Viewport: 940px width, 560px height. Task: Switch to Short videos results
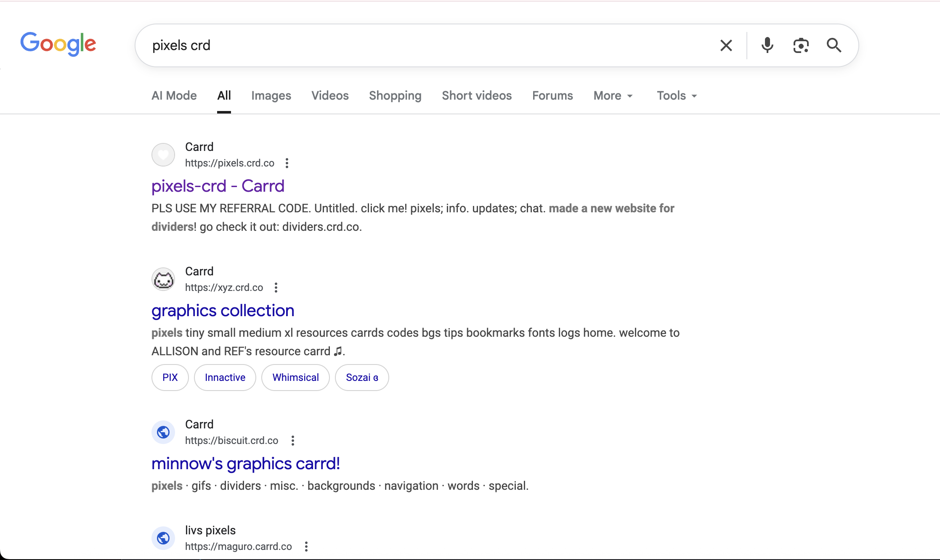(476, 95)
